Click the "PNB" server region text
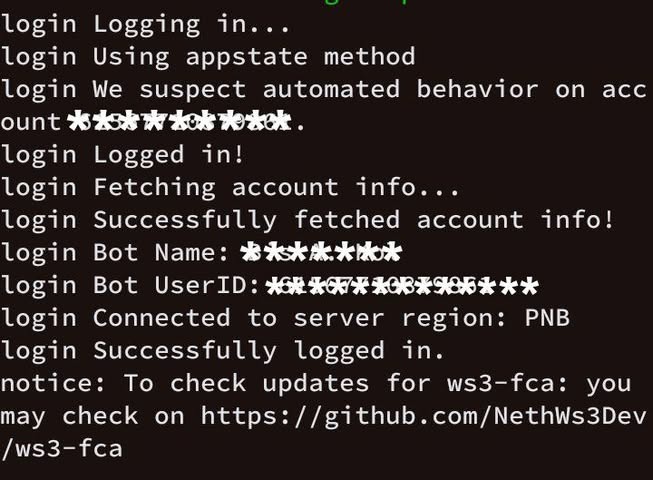This screenshot has height=480, width=653. pos(547,318)
